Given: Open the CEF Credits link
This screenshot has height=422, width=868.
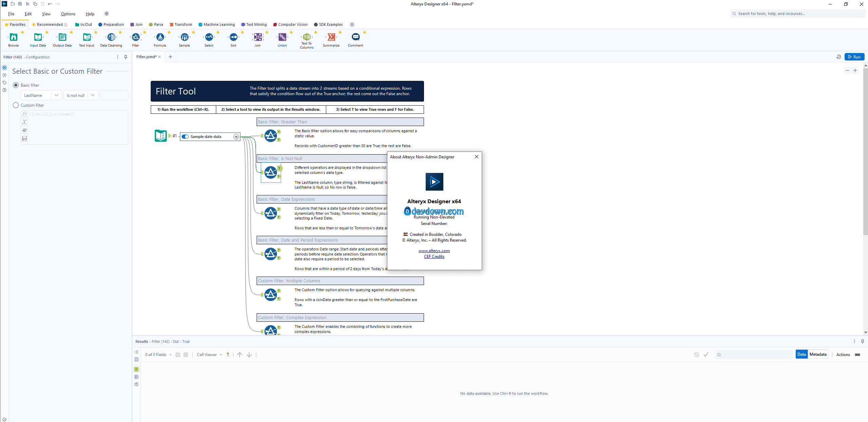Looking at the screenshot, I should click(434, 257).
